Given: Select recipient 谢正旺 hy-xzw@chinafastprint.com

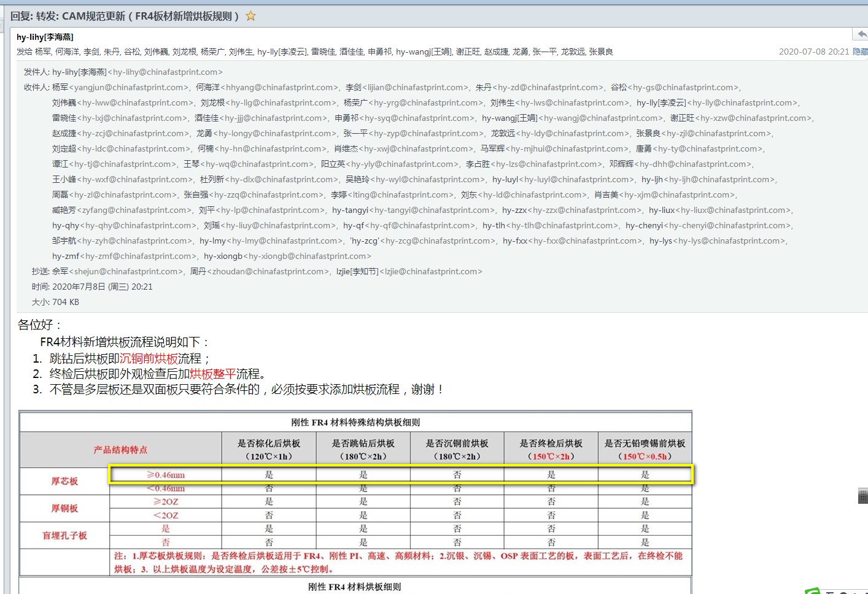Looking at the screenshot, I should pyautogui.click(x=741, y=118).
